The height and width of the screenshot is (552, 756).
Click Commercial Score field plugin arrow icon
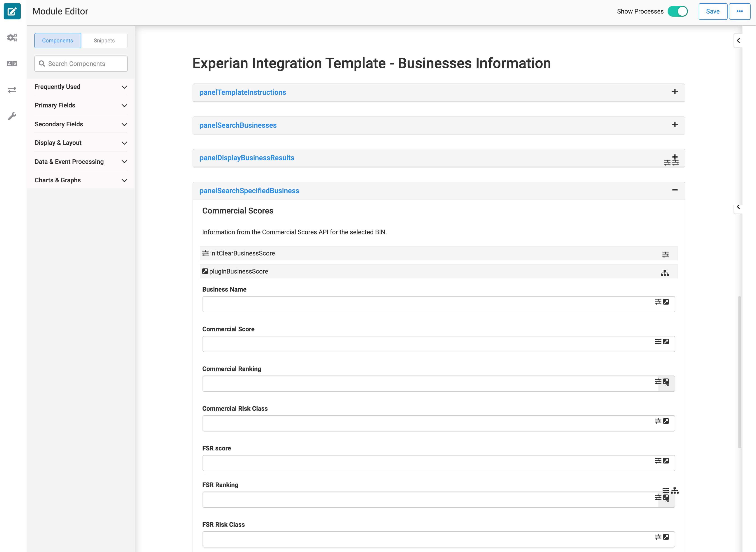(666, 341)
